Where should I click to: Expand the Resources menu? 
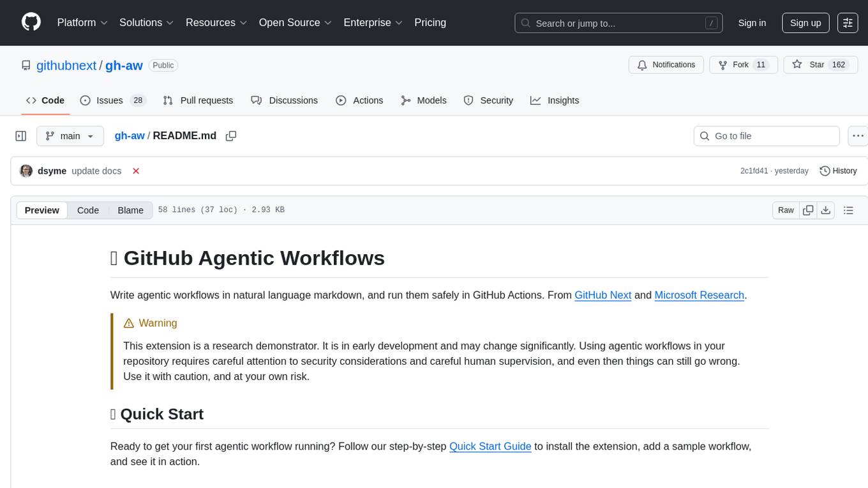coord(216,22)
